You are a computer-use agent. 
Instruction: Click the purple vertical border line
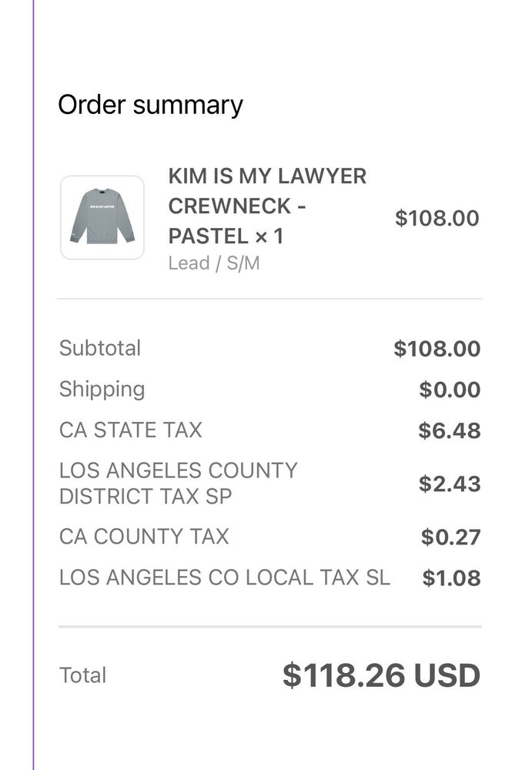point(33,385)
